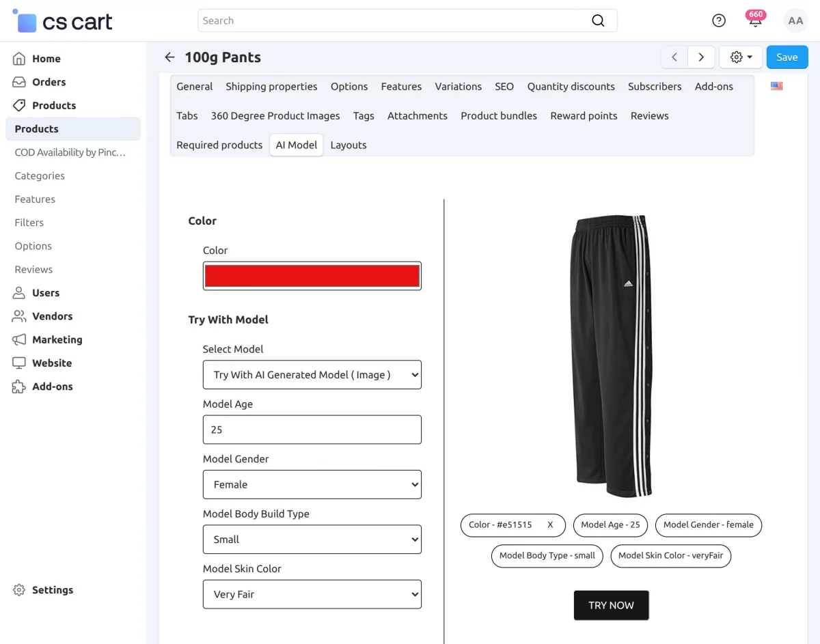Viewport: 820px width, 644px height.
Task: Expand the Select Model dropdown
Action: (x=312, y=375)
